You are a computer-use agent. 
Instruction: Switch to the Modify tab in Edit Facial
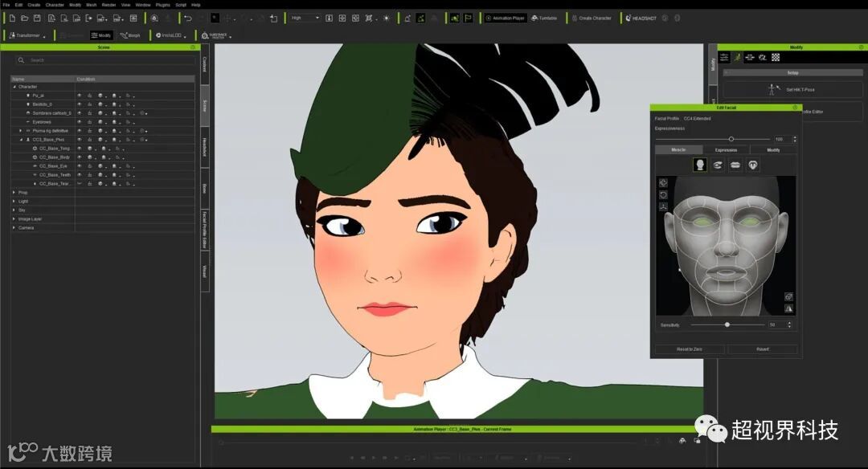click(773, 150)
